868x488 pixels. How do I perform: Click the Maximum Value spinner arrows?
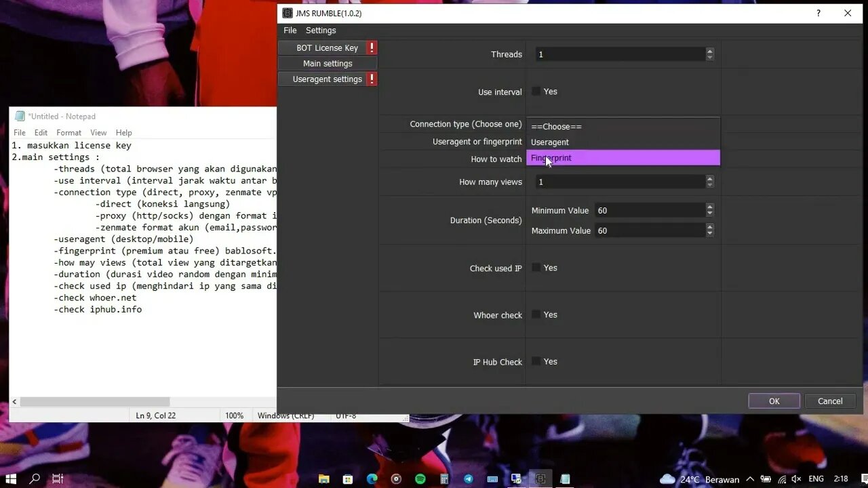point(709,230)
